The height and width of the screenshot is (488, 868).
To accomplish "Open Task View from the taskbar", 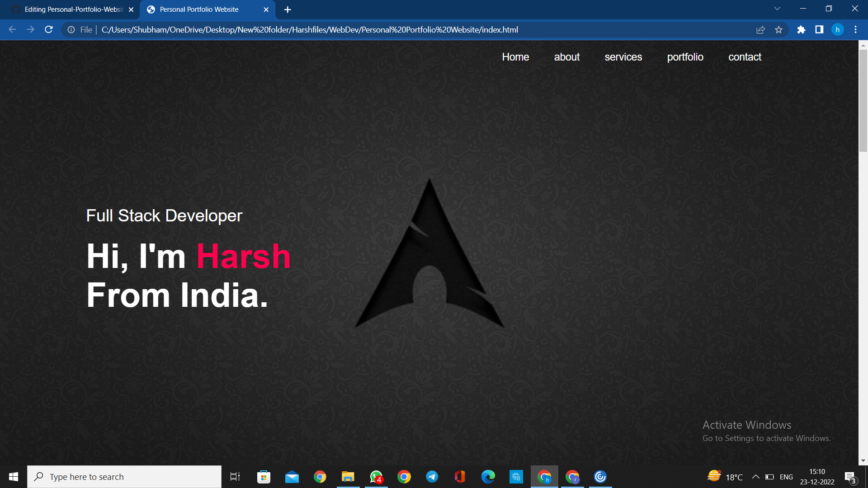I will click(x=235, y=476).
